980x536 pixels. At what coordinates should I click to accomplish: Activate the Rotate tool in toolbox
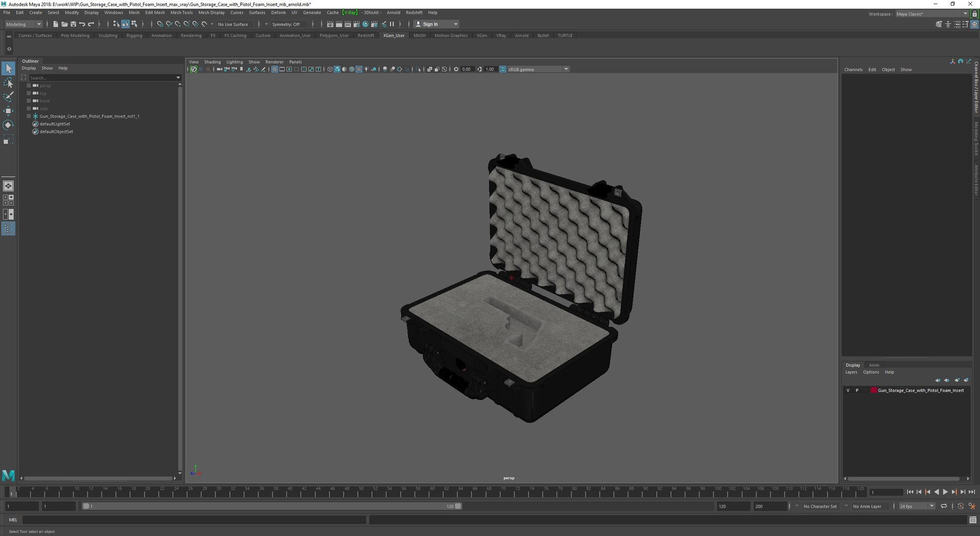(x=8, y=125)
